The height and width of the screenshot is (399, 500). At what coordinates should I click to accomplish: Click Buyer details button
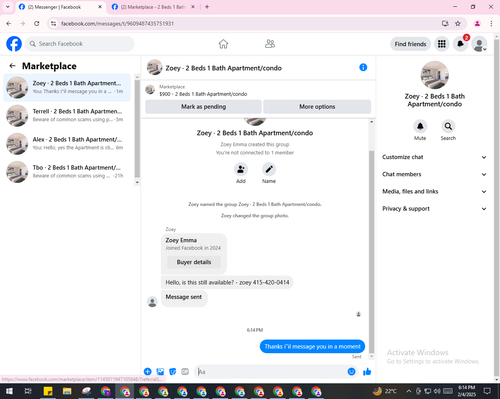click(x=194, y=262)
